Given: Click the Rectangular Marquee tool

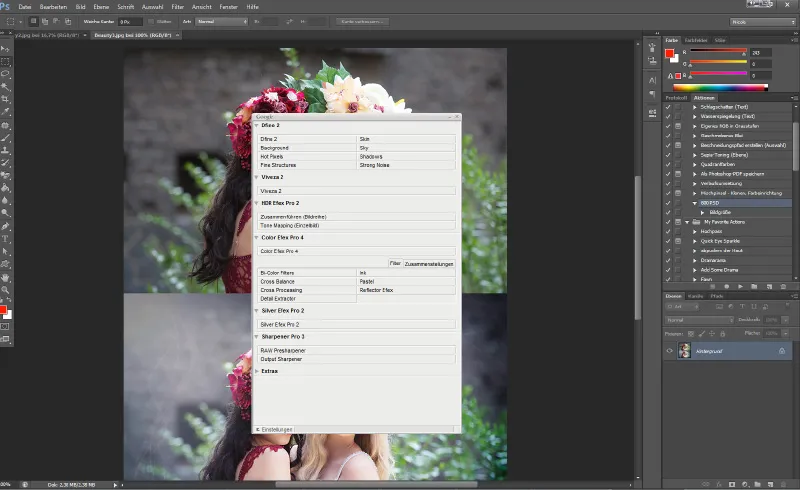Looking at the screenshot, I should click(x=5, y=61).
